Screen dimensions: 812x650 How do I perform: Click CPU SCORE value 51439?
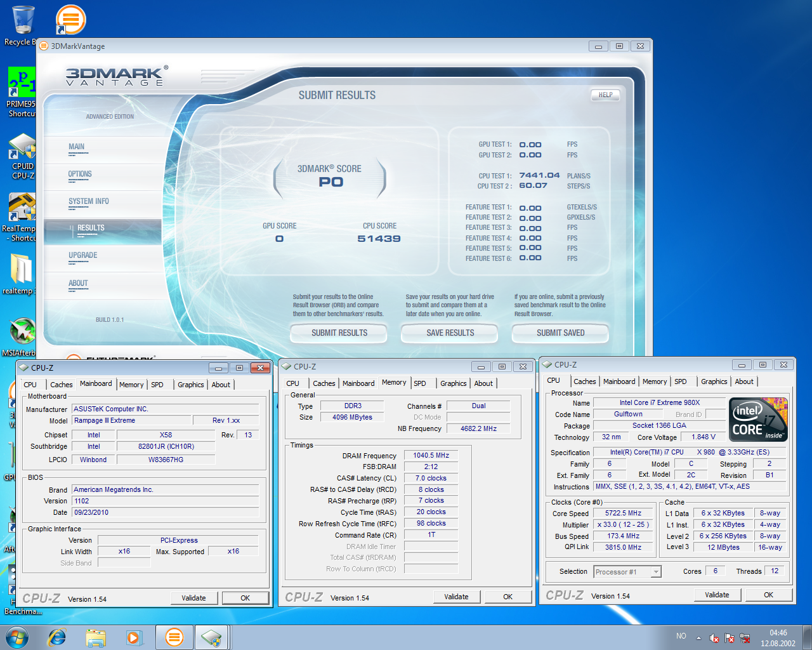379,239
